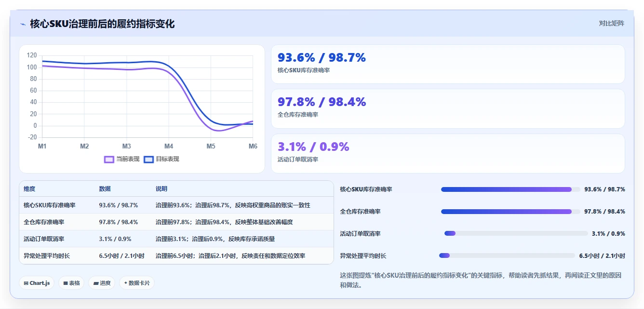This screenshot has width=644, height=309.
Task: Click the progress value 6.5小时 / 2.1小时 at right
Action: pyautogui.click(x=602, y=256)
